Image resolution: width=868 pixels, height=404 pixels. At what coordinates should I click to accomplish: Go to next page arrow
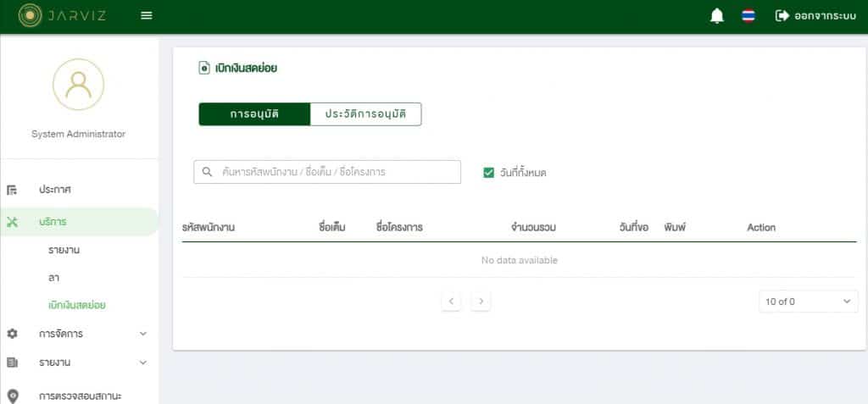pyautogui.click(x=481, y=302)
